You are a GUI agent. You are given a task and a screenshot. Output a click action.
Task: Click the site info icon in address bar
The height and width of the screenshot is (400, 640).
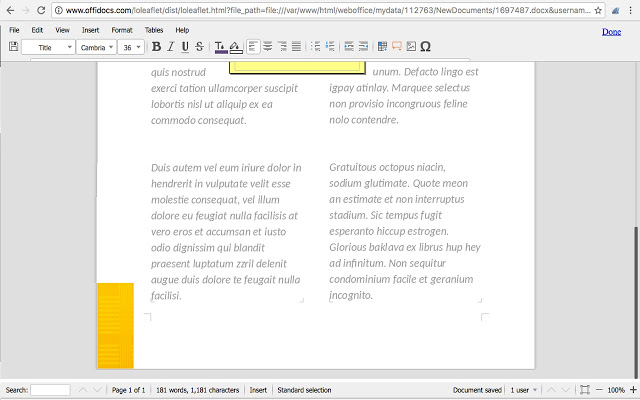click(59, 10)
